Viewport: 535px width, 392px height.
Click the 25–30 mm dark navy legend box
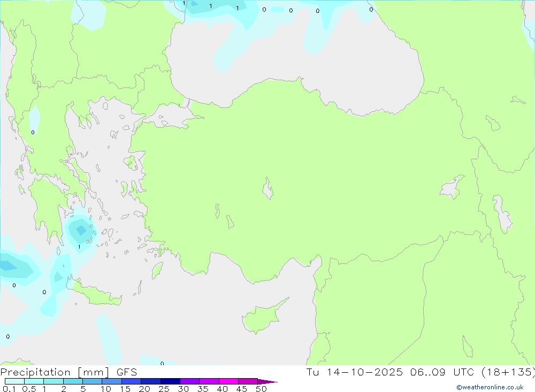170,381
